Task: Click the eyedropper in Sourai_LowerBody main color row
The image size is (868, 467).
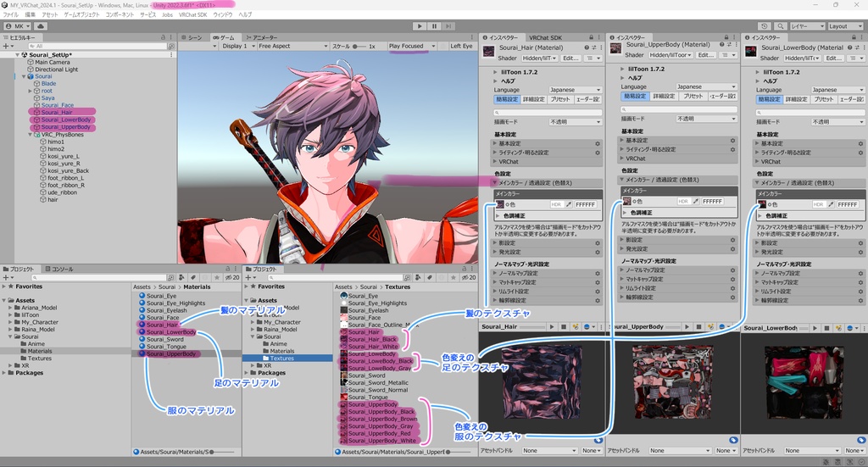Action: click(831, 204)
